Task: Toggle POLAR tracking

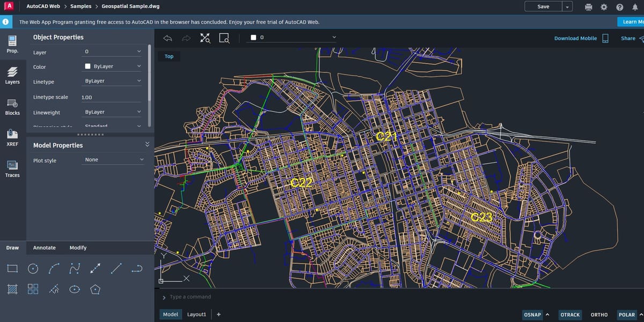Action: [x=627, y=314]
